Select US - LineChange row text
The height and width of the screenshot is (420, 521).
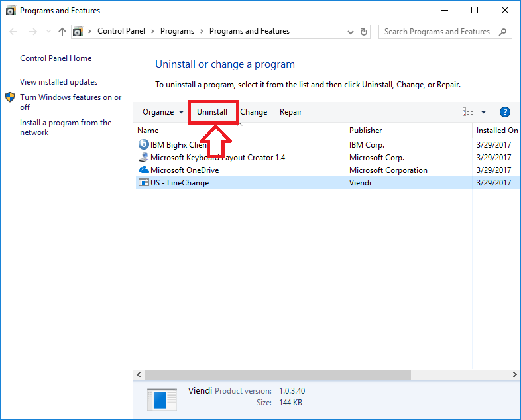pos(180,183)
